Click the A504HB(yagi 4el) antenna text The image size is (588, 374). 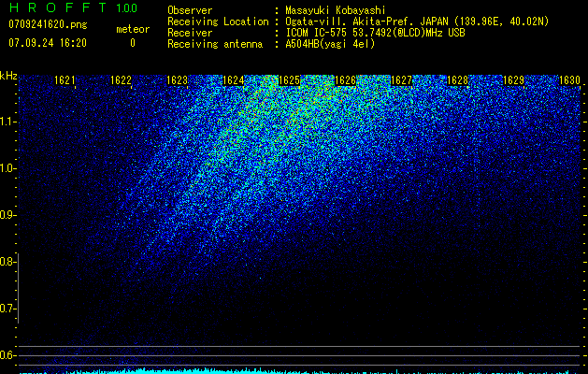pos(330,44)
